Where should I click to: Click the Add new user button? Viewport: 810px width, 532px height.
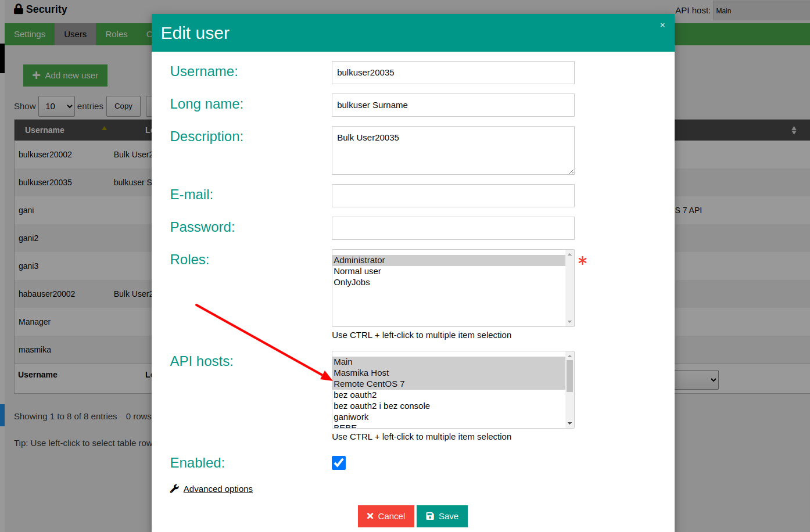pos(65,76)
